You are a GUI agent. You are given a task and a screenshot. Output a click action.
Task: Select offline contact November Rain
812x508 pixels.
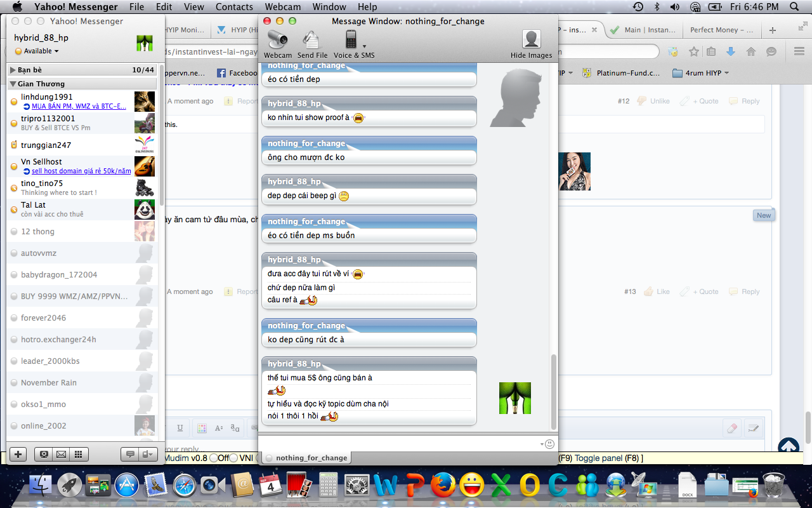[82, 382]
